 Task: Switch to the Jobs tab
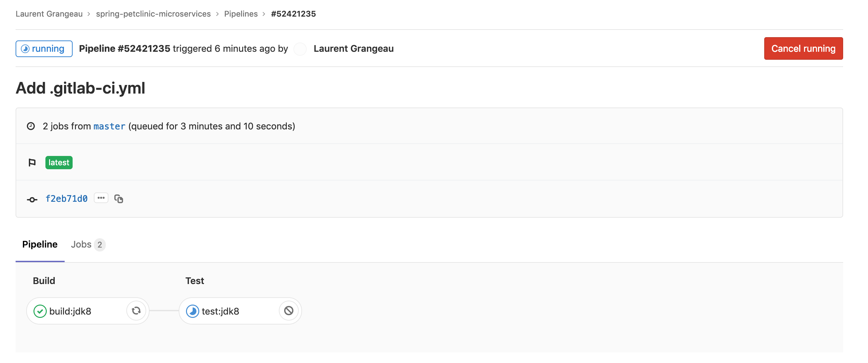click(88, 244)
